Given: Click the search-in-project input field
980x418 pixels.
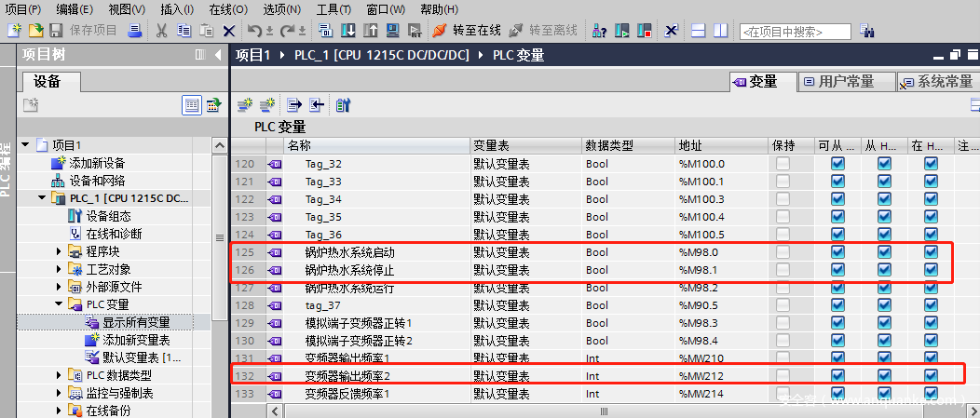Looking at the screenshot, I should pos(795,32).
